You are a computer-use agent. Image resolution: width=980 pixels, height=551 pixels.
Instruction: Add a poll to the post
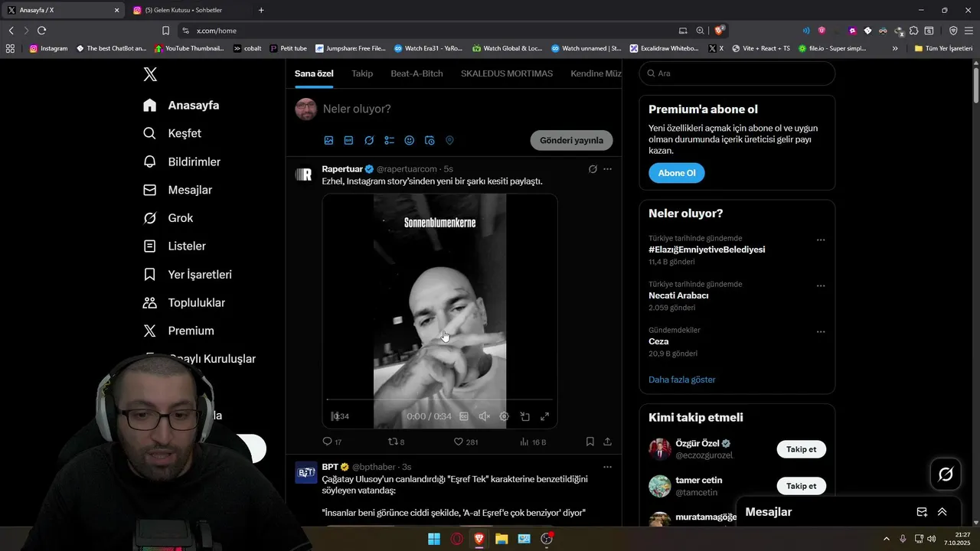click(389, 140)
